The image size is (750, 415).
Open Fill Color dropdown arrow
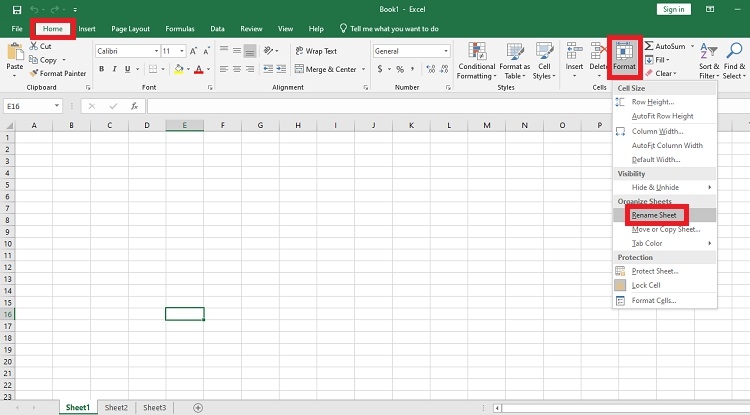click(x=188, y=69)
